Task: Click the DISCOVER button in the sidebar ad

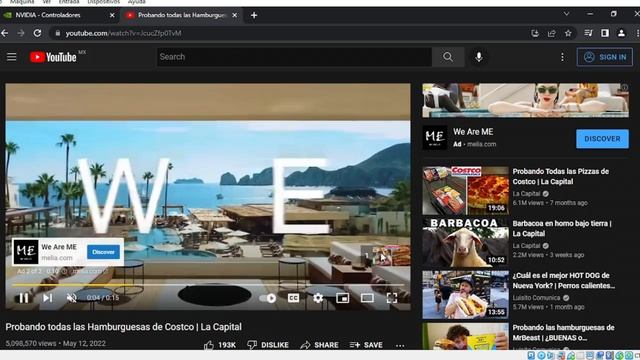Action: pos(602,139)
